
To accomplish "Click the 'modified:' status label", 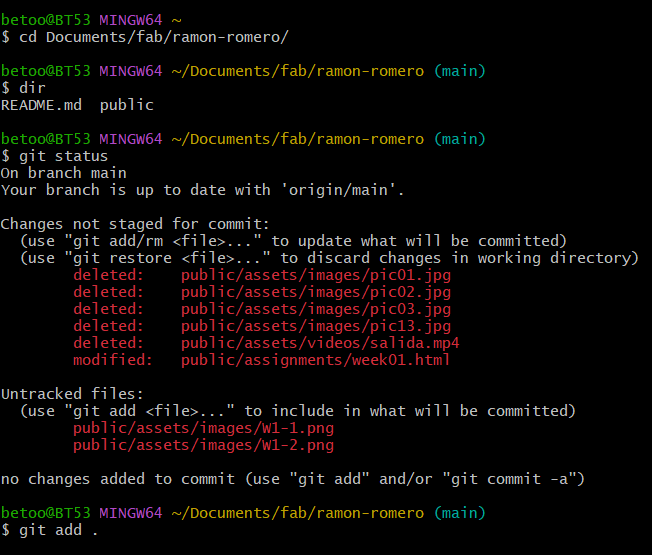I will (x=113, y=360).
